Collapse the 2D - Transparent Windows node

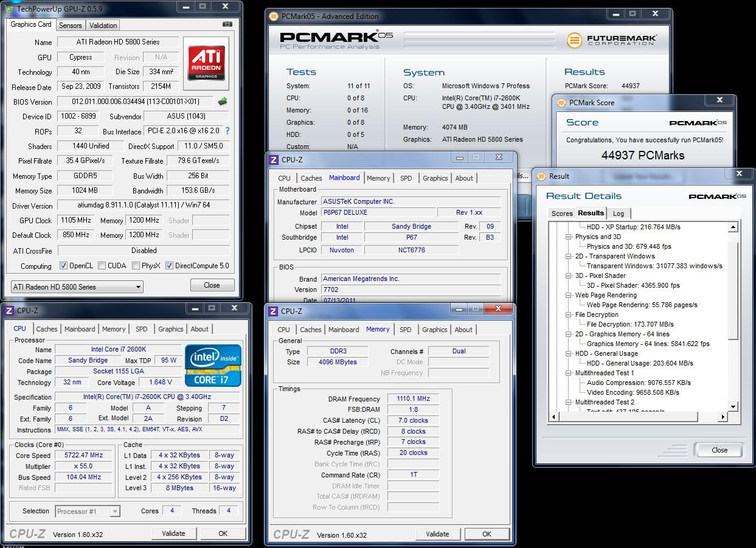pos(569,257)
